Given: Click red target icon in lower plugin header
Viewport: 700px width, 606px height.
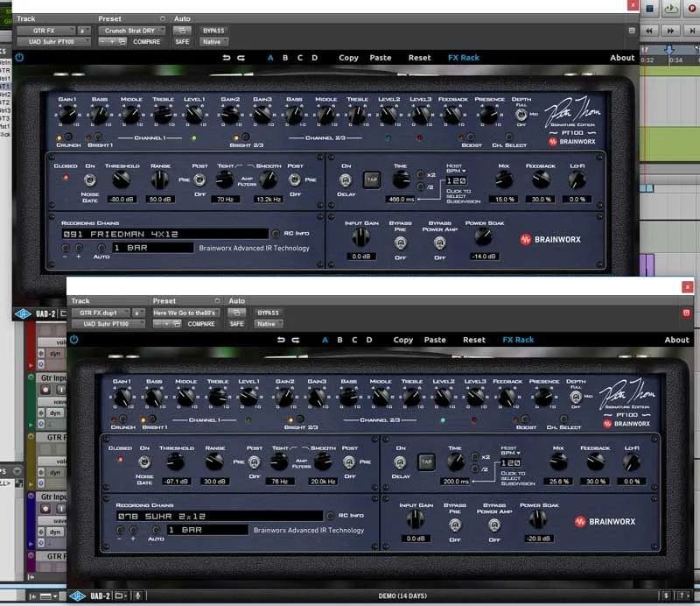Looking at the screenshot, I should pyautogui.click(x=687, y=313).
